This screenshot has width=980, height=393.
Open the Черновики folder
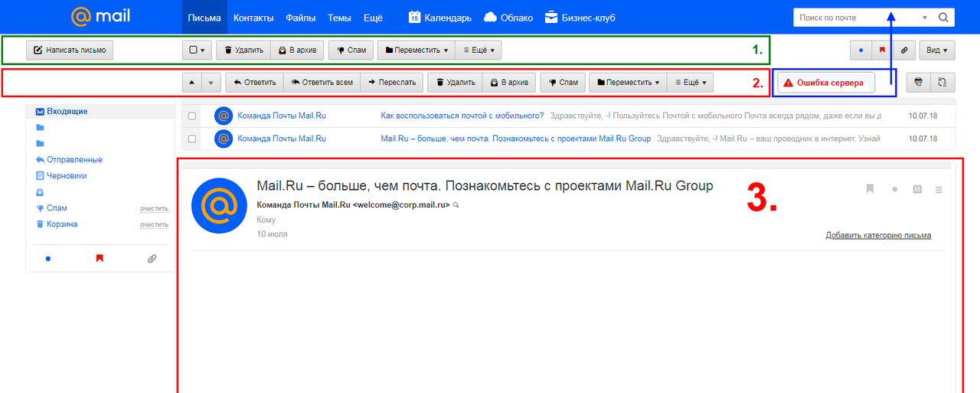pos(67,176)
